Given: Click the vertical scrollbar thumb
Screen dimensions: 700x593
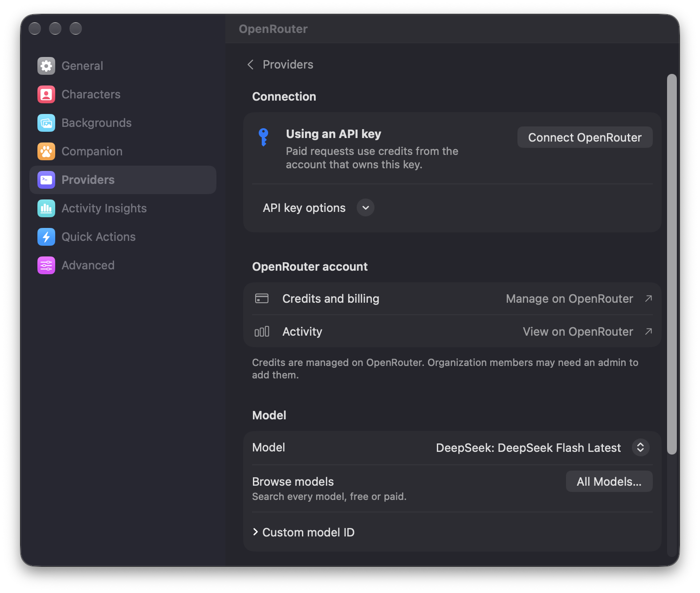Looking at the screenshot, I should tap(672, 264).
